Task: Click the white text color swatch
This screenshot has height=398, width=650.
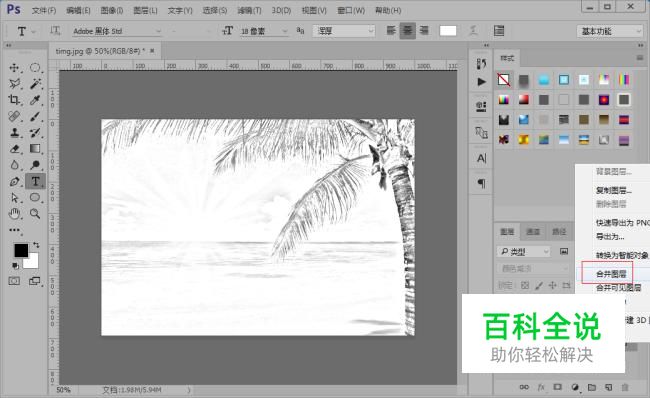Action: (448, 31)
